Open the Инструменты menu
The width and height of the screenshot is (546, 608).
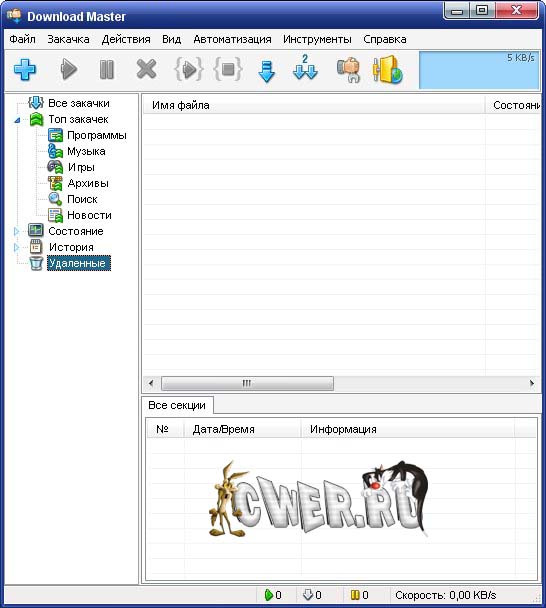317,39
